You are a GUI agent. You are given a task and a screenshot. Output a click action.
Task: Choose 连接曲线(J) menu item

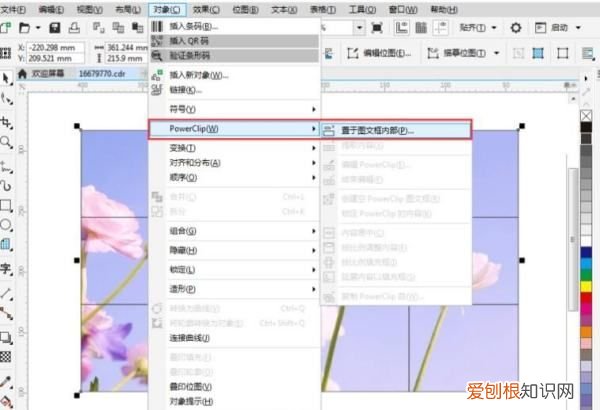234,338
